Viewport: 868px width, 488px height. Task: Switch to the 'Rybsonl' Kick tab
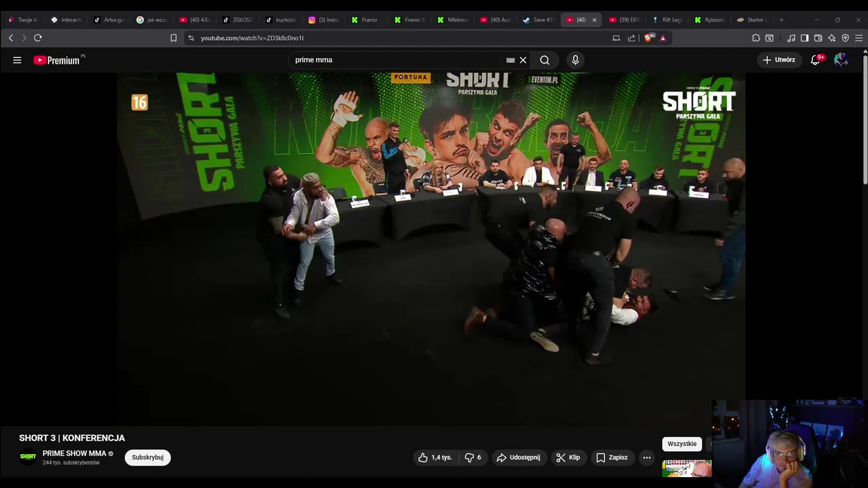click(709, 20)
